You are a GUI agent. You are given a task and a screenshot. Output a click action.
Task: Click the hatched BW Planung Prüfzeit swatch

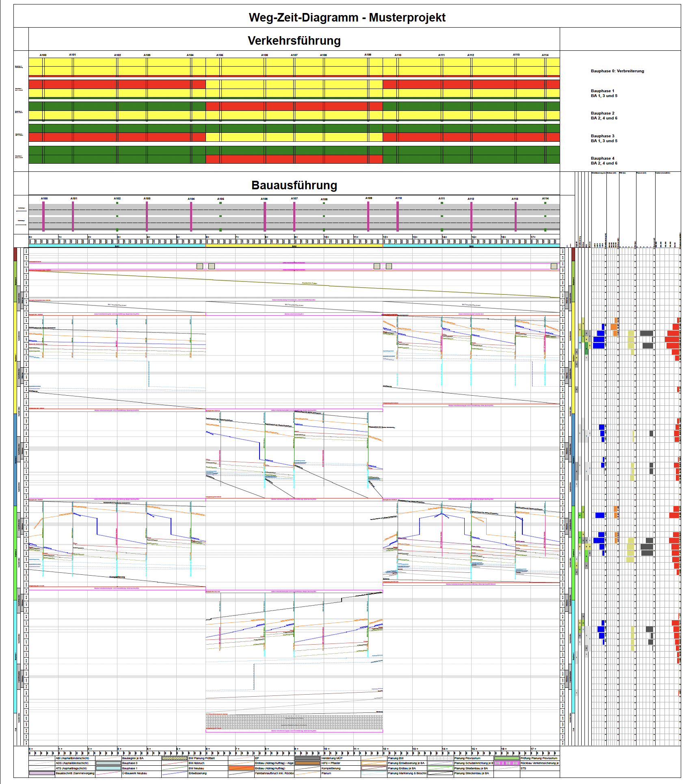point(175,758)
